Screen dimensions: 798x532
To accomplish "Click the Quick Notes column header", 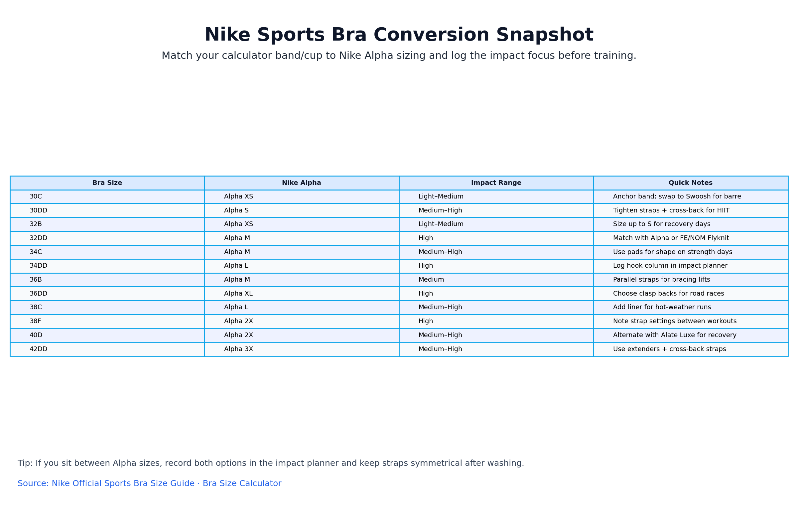I will [x=691, y=183].
